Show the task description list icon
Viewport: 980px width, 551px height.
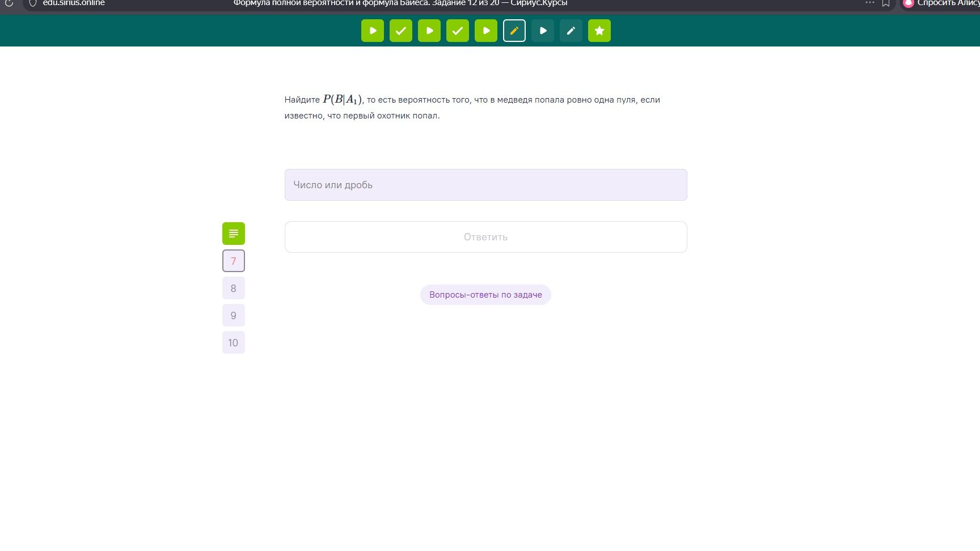pos(234,234)
